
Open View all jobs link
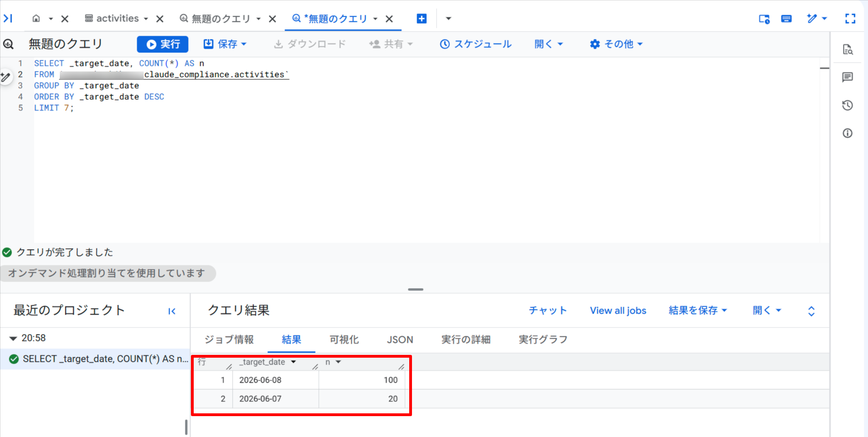pyautogui.click(x=618, y=310)
